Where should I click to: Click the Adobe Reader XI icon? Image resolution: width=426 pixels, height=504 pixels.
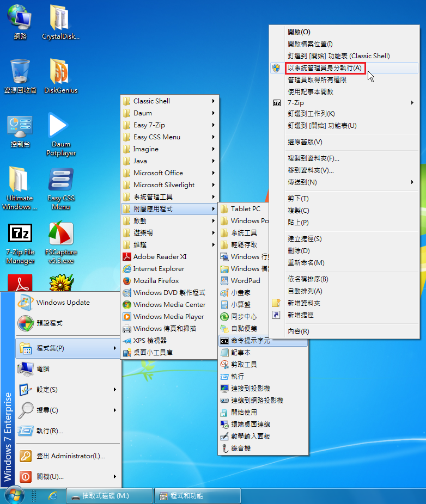click(127, 256)
